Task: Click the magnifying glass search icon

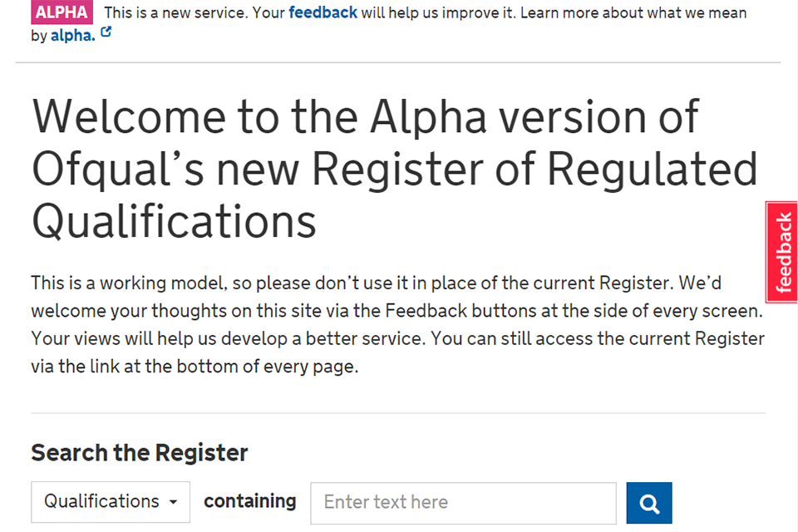Action: click(x=649, y=502)
